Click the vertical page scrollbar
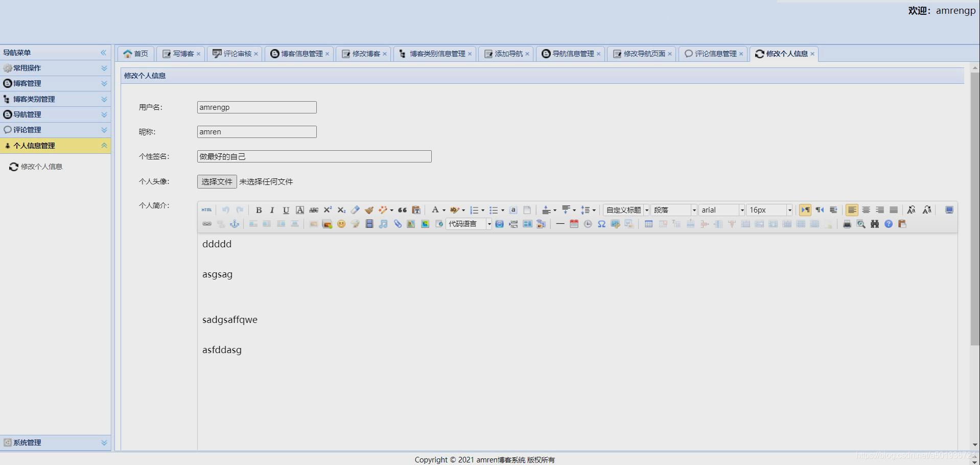 (975, 210)
